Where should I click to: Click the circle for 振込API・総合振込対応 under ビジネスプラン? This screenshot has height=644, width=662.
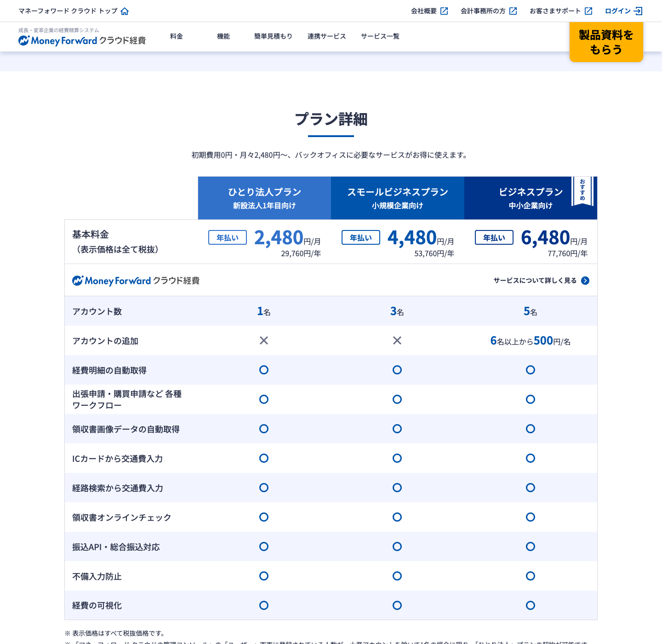531,546
